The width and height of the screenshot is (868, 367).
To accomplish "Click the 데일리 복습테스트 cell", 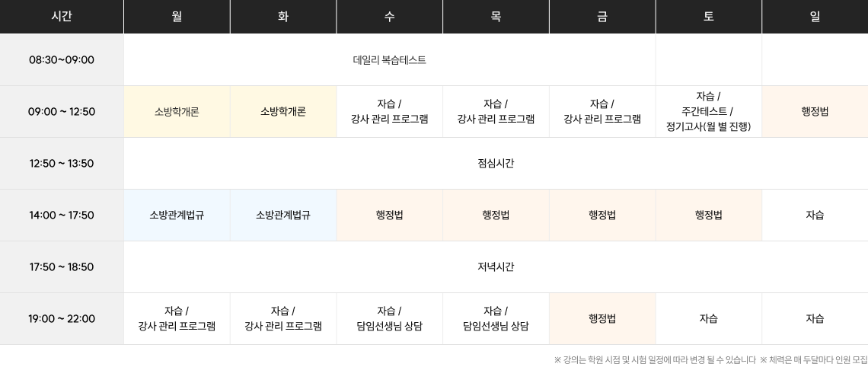I will click(389, 60).
